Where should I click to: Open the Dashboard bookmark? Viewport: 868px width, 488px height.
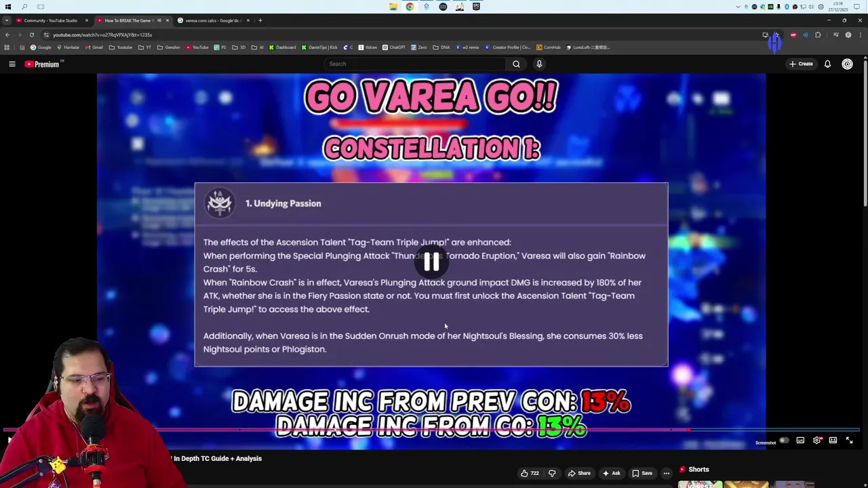(282, 47)
